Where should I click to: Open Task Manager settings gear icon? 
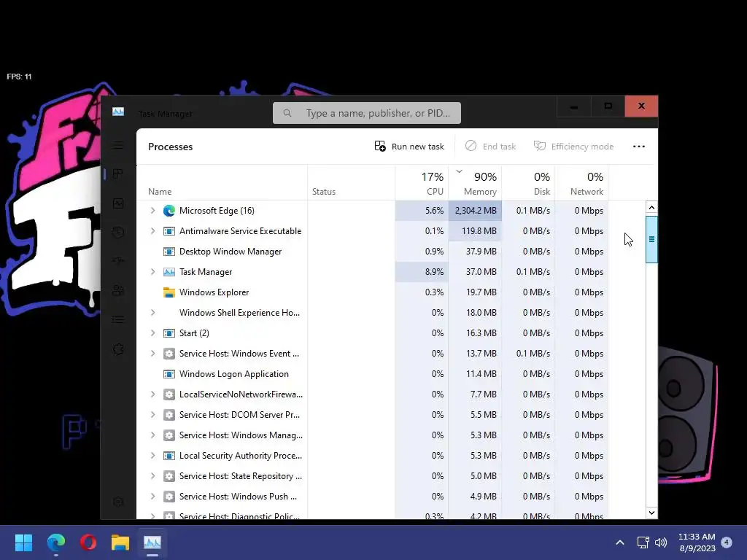[x=118, y=502]
